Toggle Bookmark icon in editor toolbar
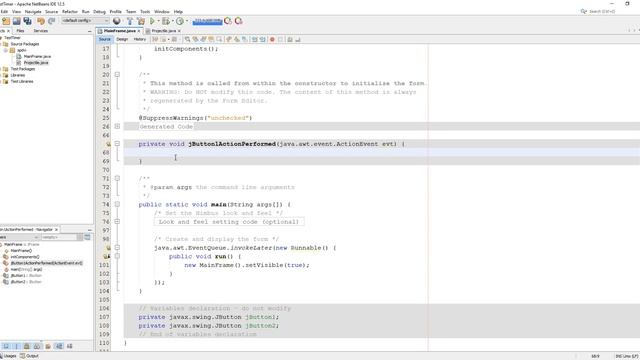The image size is (640, 360). [244, 40]
